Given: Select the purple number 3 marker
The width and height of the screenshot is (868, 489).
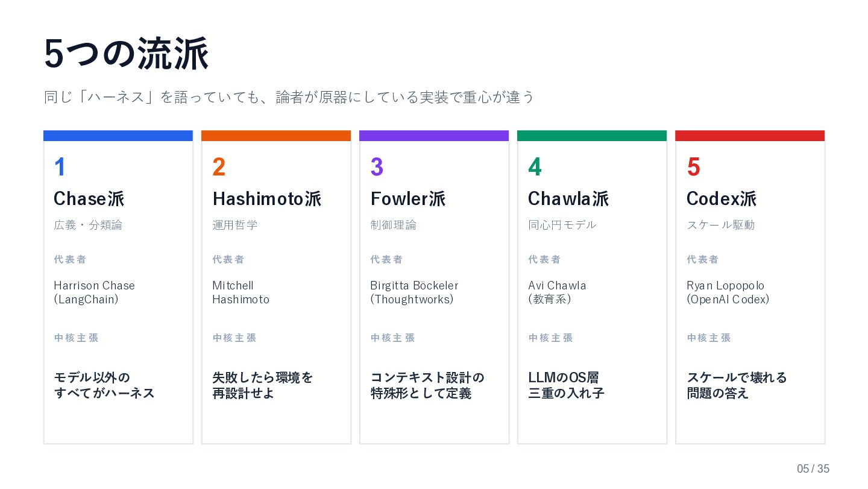Looking at the screenshot, I should [x=377, y=167].
